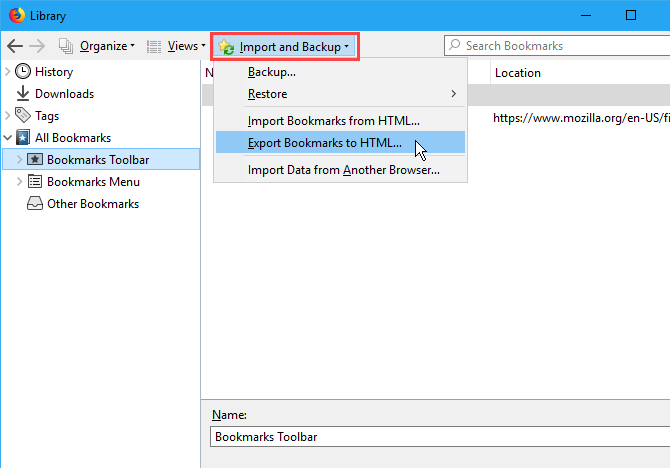Screen dimensions: 670x468
Task: Expand the Bookmarks Toolbar folder
Action: (x=19, y=159)
